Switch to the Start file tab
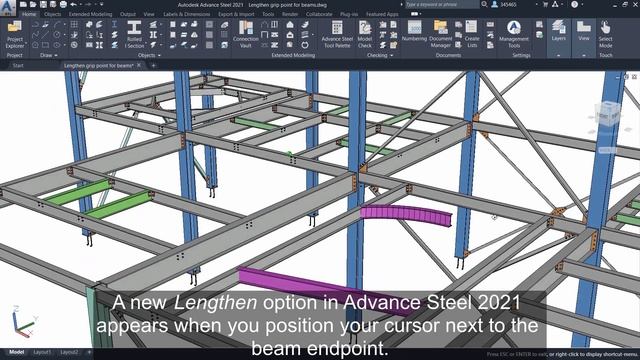The height and width of the screenshot is (360, 640). (x=18, y=65)
